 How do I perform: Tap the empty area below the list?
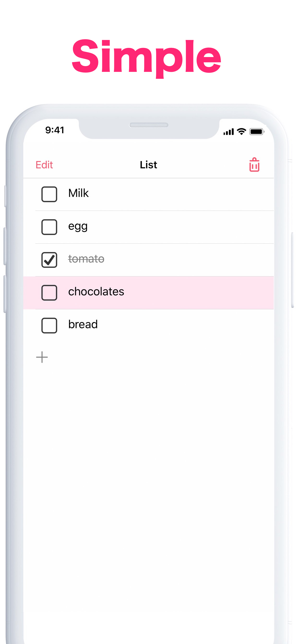(x=149, y=488)
